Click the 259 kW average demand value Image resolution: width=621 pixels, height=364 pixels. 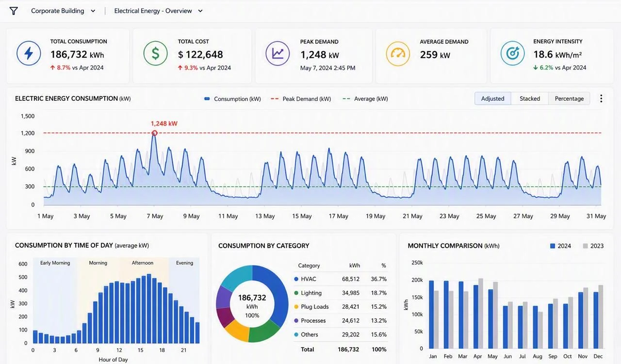(x=435, y=55)
